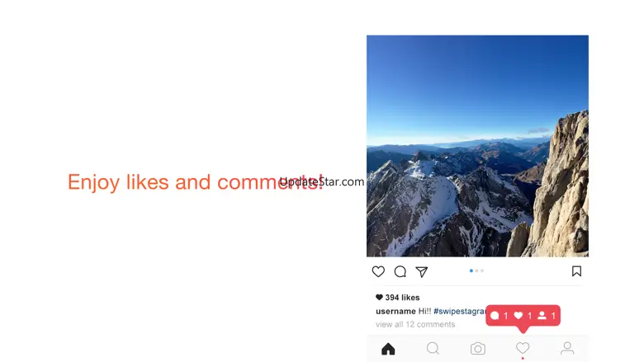The height and width of the screenshot is (362, 644).
Task: Save post with bookmark icon
Action: 576,271
